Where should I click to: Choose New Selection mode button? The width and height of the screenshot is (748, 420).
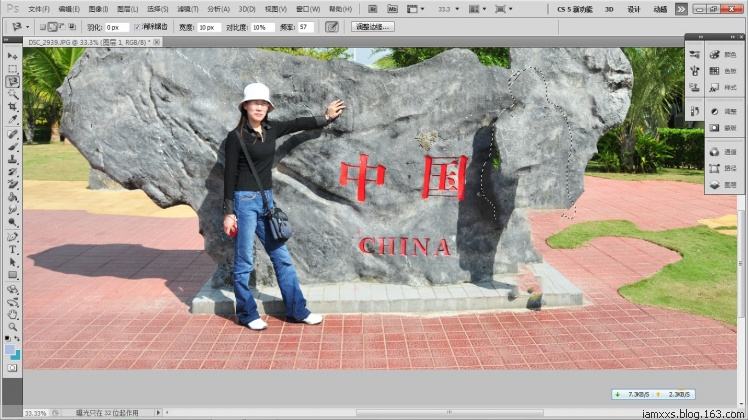(x=43, y=27)
